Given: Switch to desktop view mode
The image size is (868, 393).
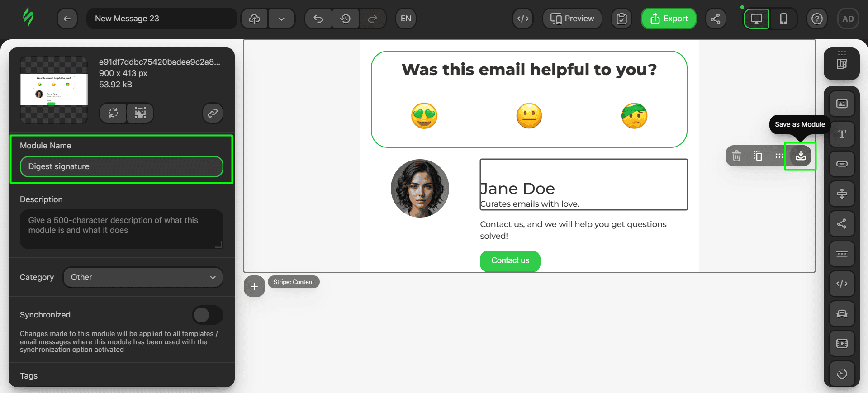Looking at the screenshot, I should pyautogui.click(x=756, y=19).
